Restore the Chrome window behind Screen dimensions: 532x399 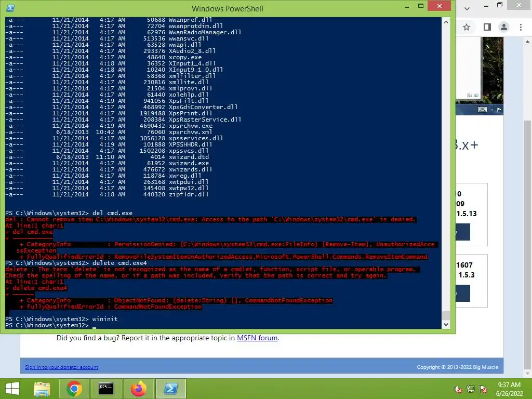pyautogui.click(x=500, y=5)
